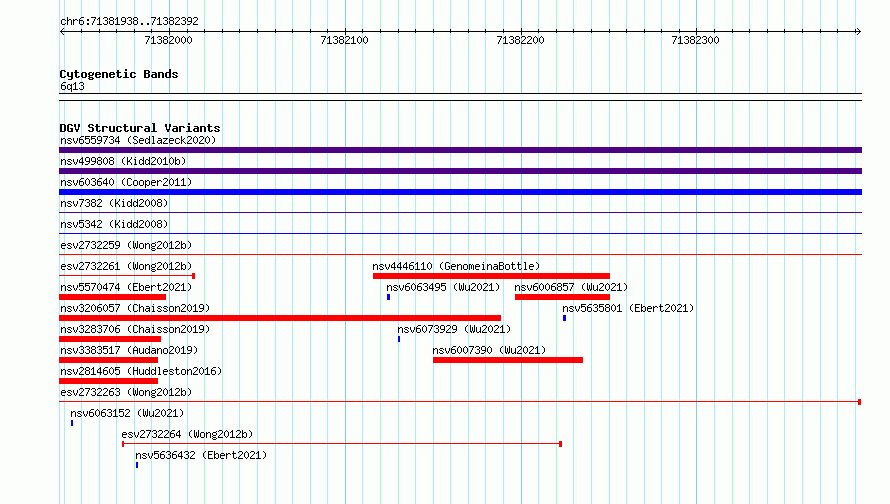Select nsv5570474 (Ebert2021) label
The image size is (890, 504).
tap(126, 287)
